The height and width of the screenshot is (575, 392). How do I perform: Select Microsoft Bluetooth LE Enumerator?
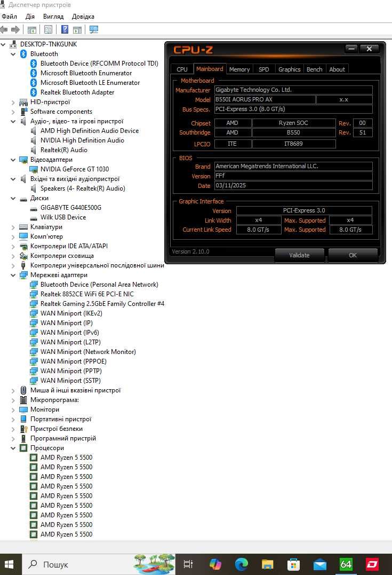pyautogui.click(x=90, y=83)
